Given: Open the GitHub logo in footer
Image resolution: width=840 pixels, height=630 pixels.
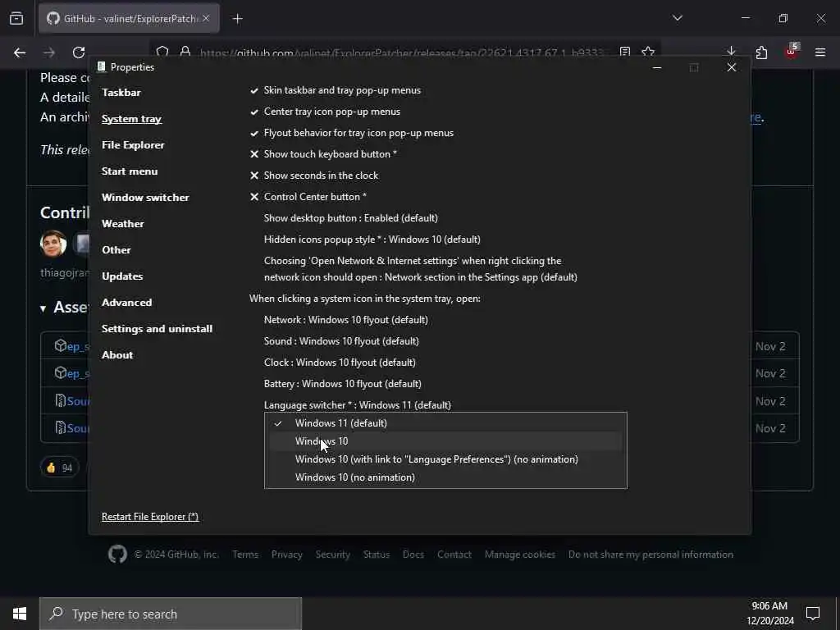Looking at the screenshot, I should [117, 554].
